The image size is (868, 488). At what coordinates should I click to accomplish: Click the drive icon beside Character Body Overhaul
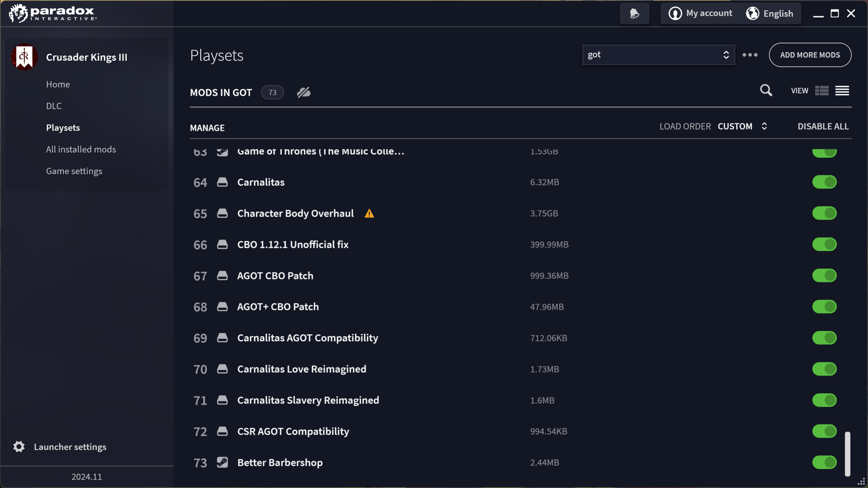[x=222, y=213]
